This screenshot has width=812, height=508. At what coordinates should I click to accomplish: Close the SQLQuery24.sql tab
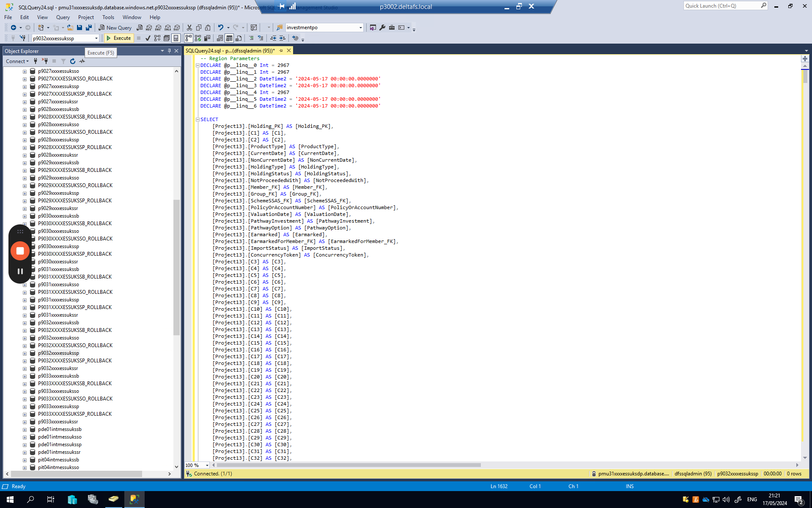[289, 50]
